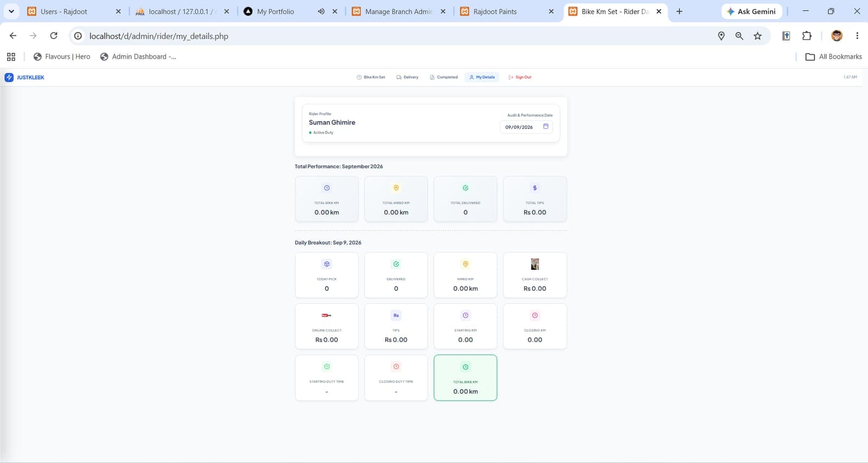Screen dimensions: 868x463
Task: Switch to the My Portfolio tab
Action: click(291, 11)
